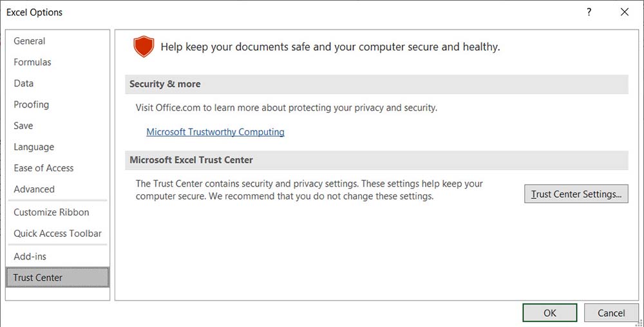Open Microsoft Trustworthy Computing link
The image size is (644, 327).
215,132
